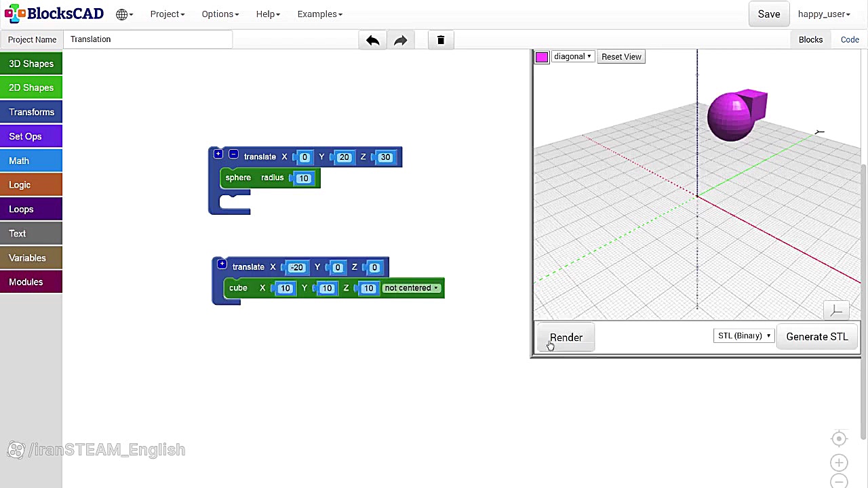The width and height of the screenshot is (868, 488).
Task: Center workspace with the crosshair icon
Action: point(839,439)
